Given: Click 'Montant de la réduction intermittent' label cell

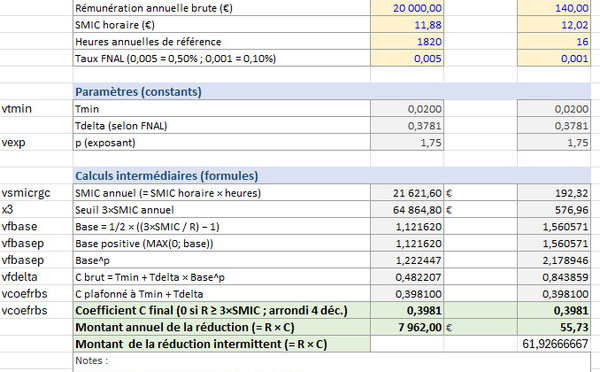Looking at the screenshot, I should click(222, 344).
